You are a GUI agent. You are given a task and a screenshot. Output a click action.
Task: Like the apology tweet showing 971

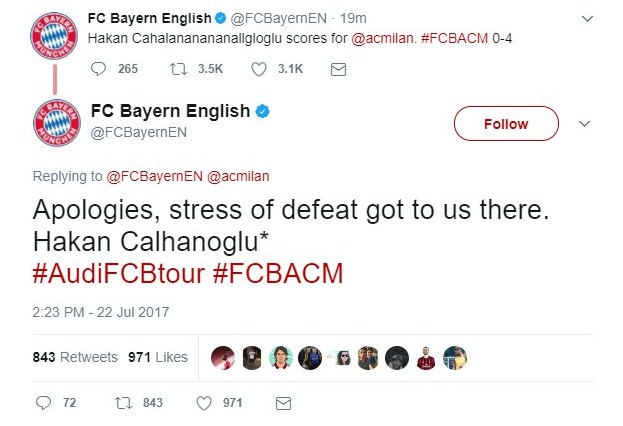[x=204, y=403]
